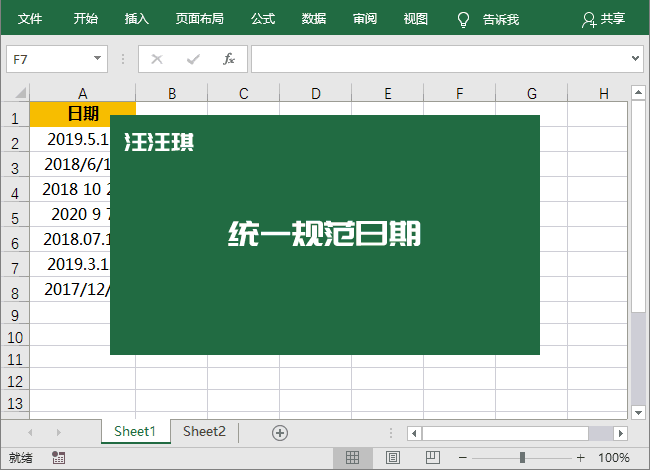Click horizontal scrollbar left arrow

(414, 434)
